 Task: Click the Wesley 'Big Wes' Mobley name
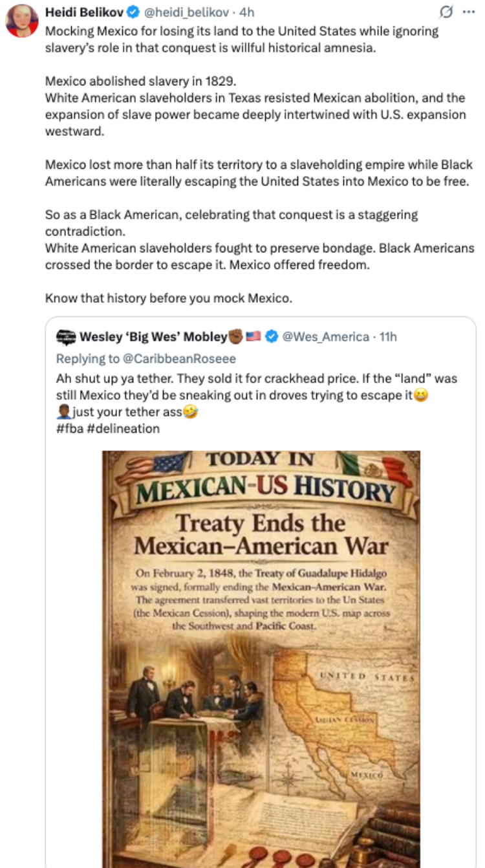pyautogui.click(x=153, y=336)
